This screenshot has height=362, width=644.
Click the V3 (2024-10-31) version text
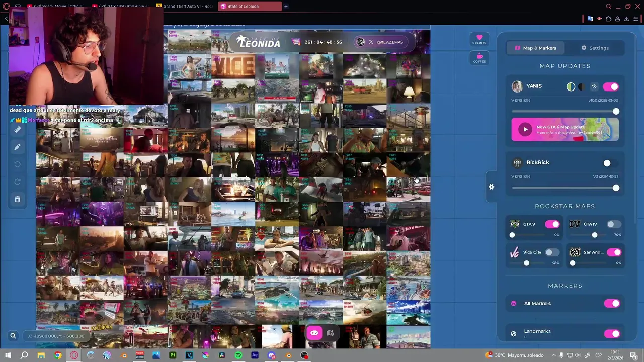coord(605,176)
